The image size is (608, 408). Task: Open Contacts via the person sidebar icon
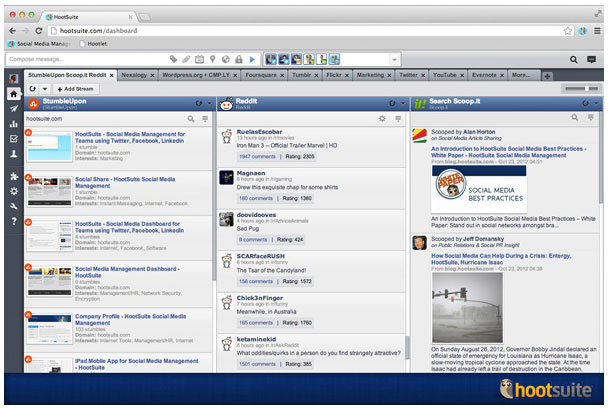click(14, 154)
